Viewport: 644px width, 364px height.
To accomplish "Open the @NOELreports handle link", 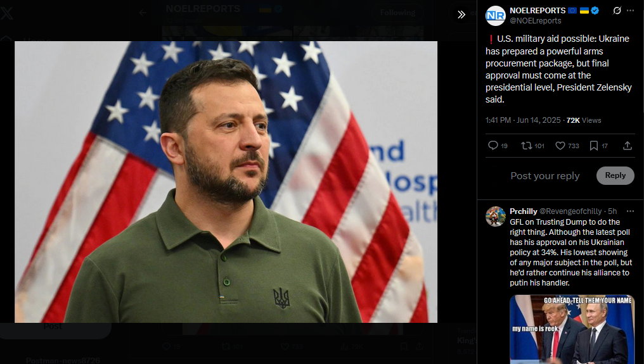I will click(x=536, y=20).
